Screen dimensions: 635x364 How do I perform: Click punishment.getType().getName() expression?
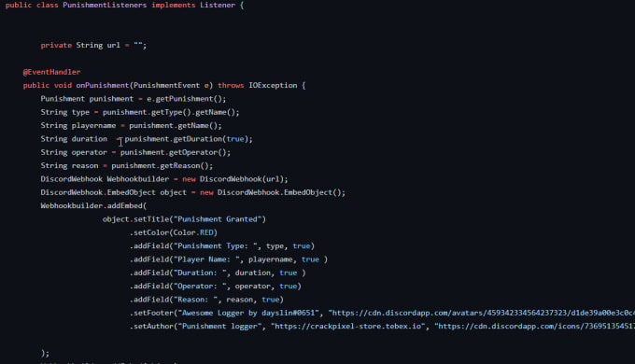click(168, 112)
